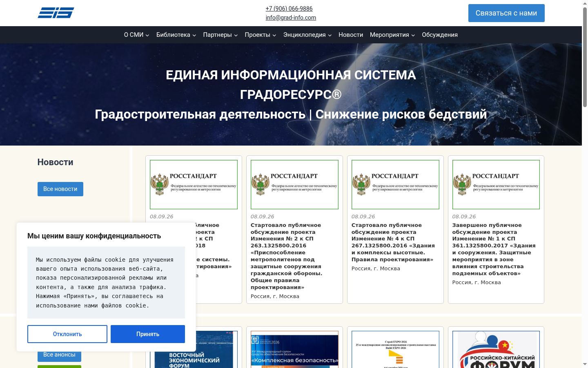Click the page vertical scrollbar thumb
Viewport: 588px width, 368px height.
585,57
